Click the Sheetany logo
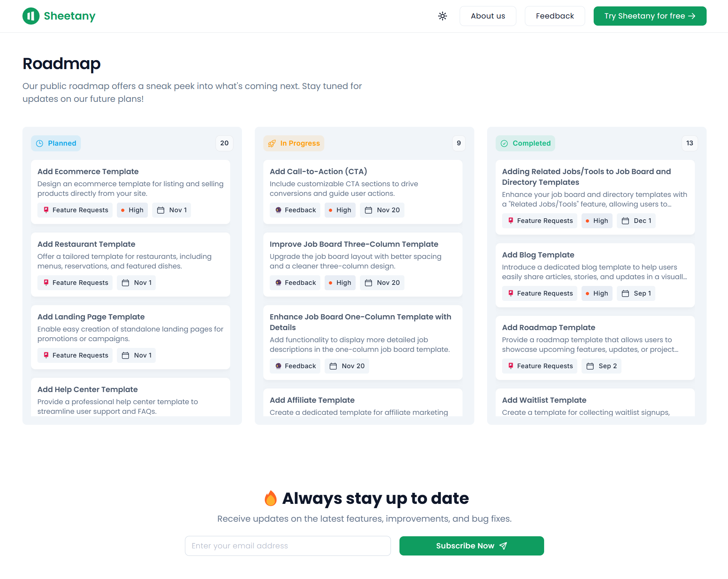The image size is (728, 579). coord(59,16)
